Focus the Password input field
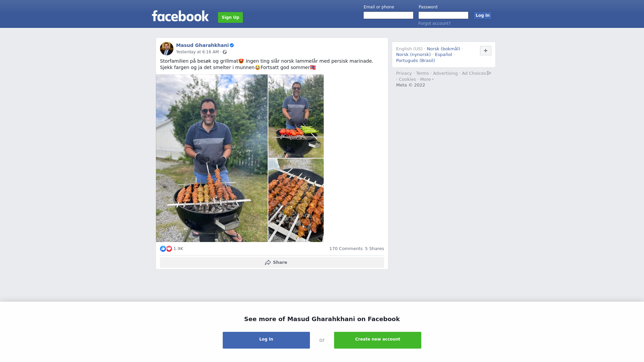644x362 pixels. coord(443,15)
